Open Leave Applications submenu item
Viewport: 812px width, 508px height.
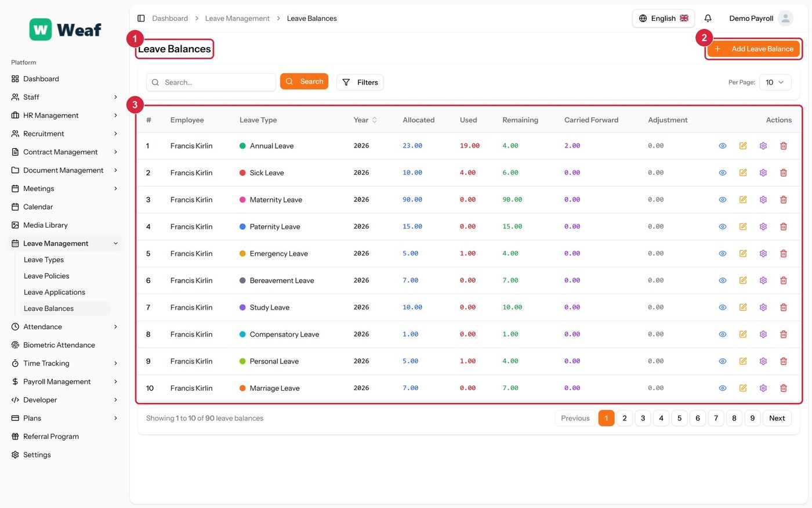65,292
